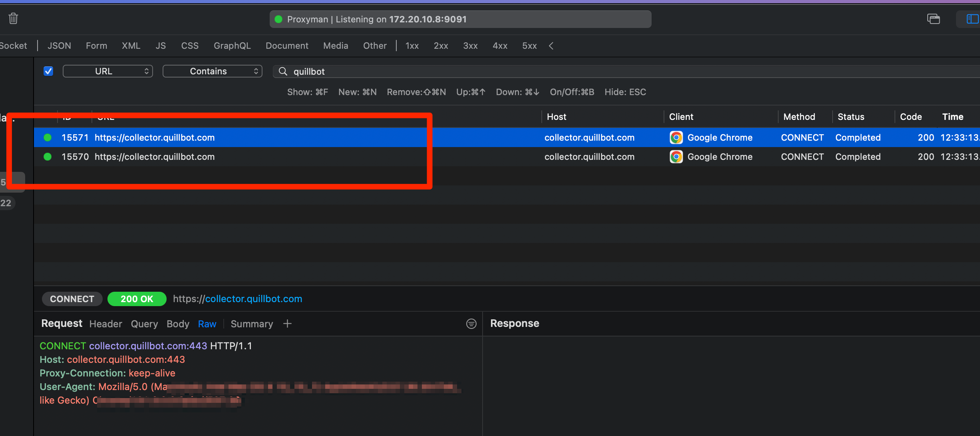Click the green status dot of request 15570
The height and width of the screenshot is (436, 980).
tap(48, 157)
